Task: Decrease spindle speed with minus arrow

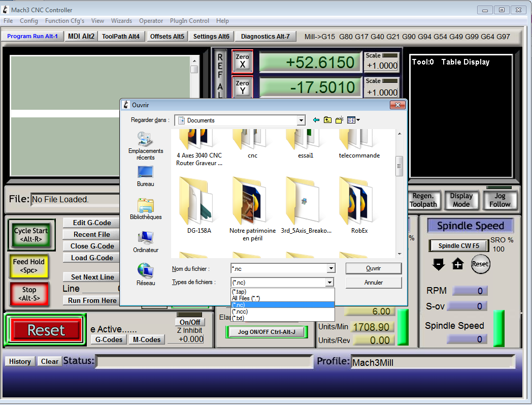Action: point(439,264)
